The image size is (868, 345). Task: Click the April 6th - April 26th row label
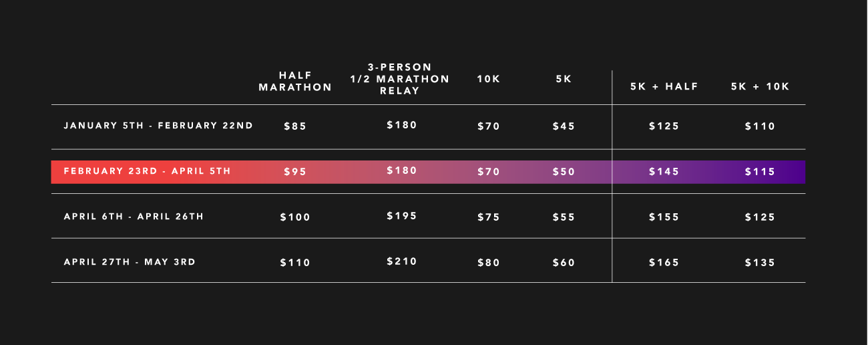click(134, 217)
